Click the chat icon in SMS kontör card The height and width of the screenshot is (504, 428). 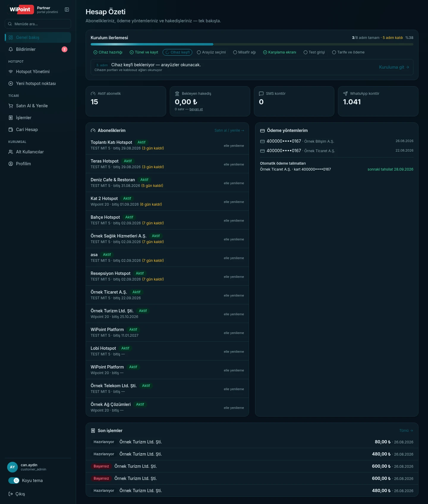[261, 94]
